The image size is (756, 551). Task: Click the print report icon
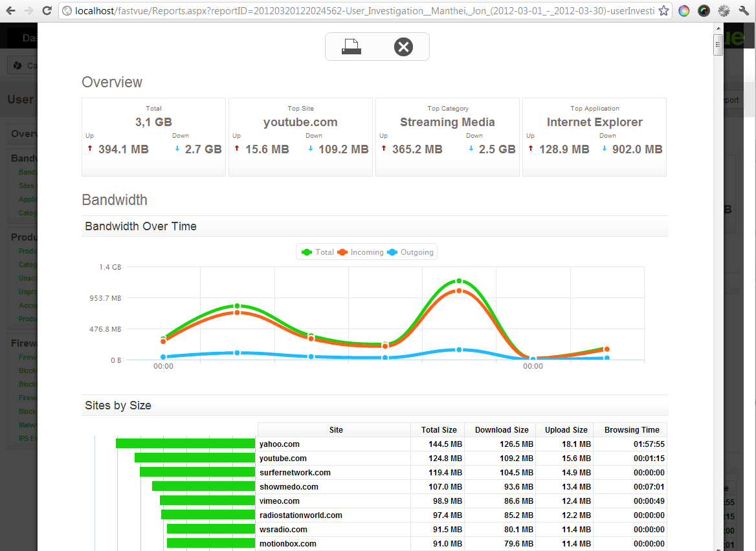(351, 47)
